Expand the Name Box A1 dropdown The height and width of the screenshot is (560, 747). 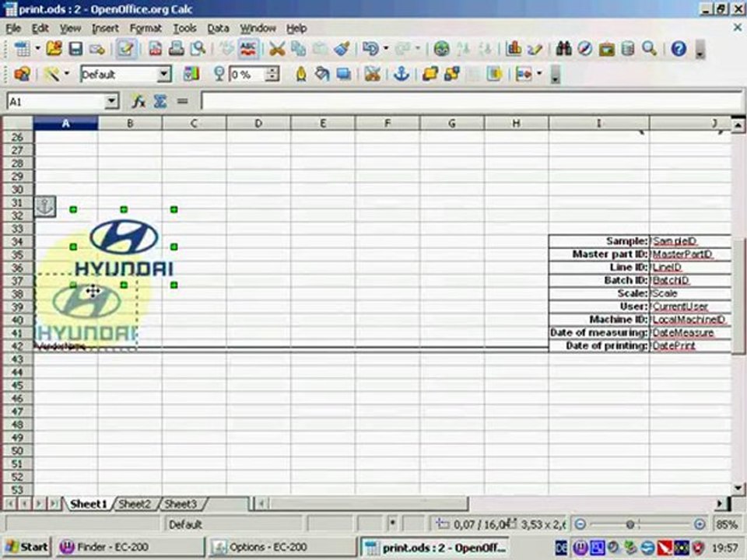pyautogui.click(x=111, y=101)
